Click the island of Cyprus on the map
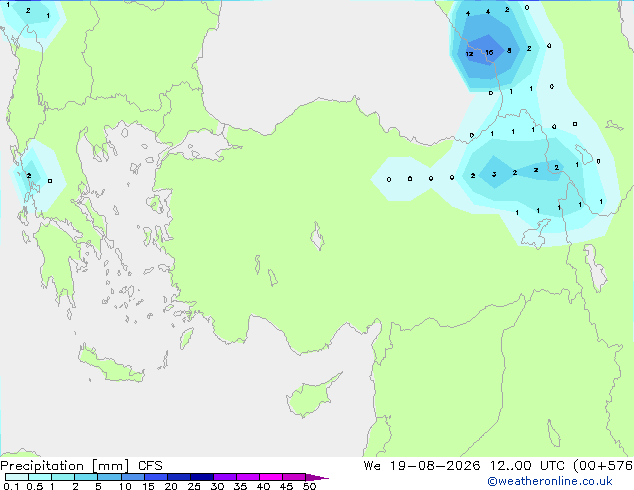Screen dimensions: 634x490 coord(312,396)
